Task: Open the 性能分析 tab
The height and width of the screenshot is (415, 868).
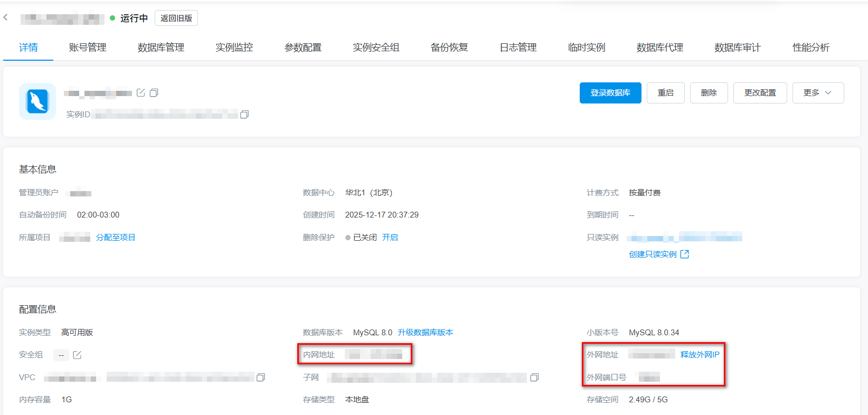Action: (x=811, y=48)
